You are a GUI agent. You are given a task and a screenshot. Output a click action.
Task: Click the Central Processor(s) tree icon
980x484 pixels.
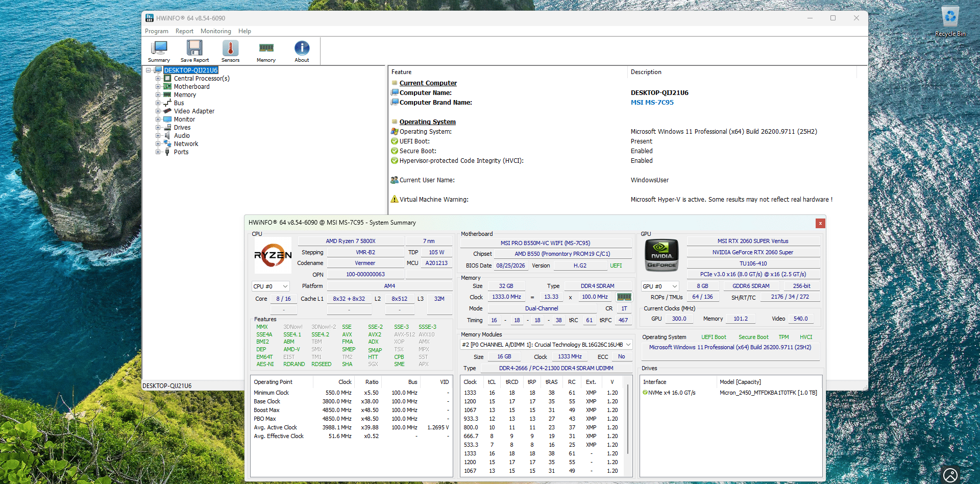[x=167, y=78]
